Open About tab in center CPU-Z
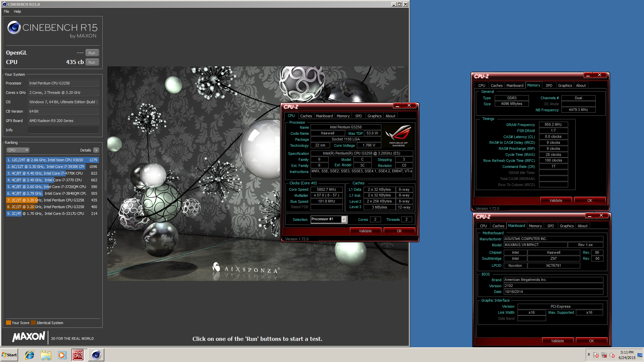 [x=390, y=116]
